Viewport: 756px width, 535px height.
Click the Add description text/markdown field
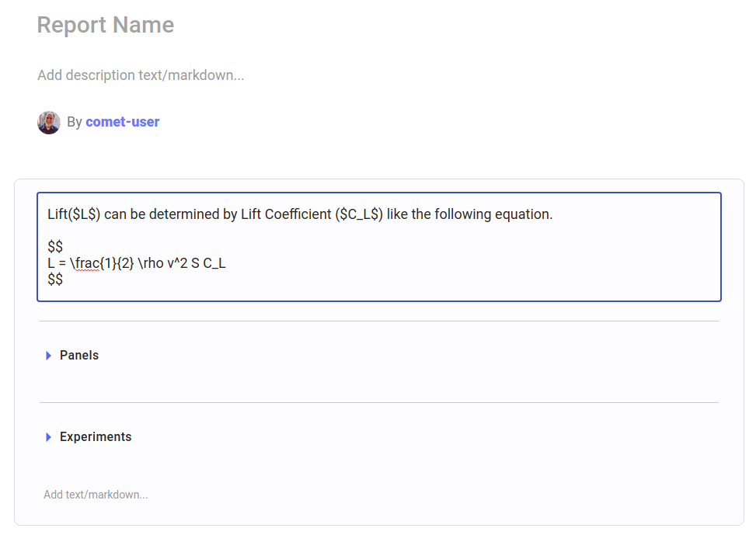(x=141, y=75)
